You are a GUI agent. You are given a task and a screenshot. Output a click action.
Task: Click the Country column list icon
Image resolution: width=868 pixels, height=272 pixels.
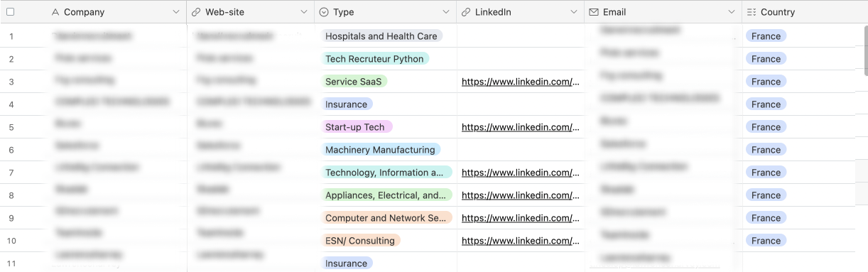(752, 12)
